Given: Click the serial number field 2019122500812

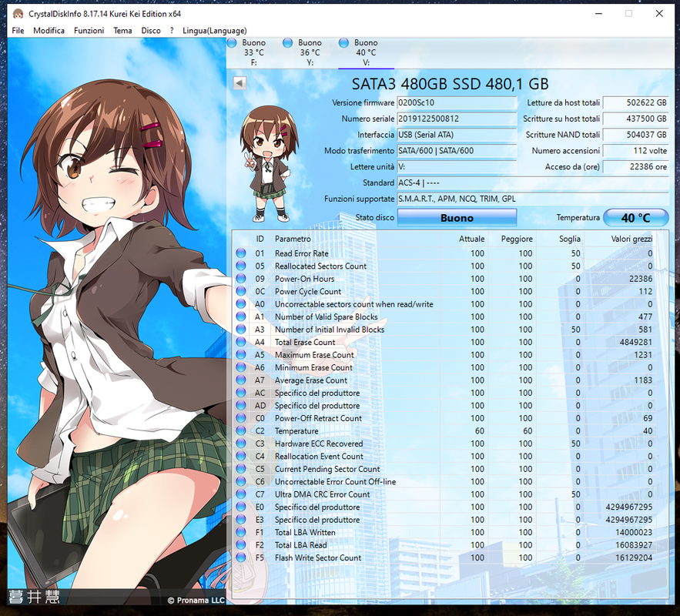Looking at the screenshot, I should click(x=457, y=119).
